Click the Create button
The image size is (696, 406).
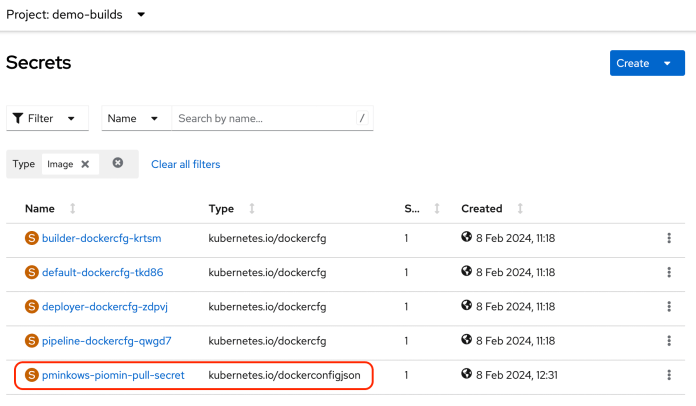[647, 63]
